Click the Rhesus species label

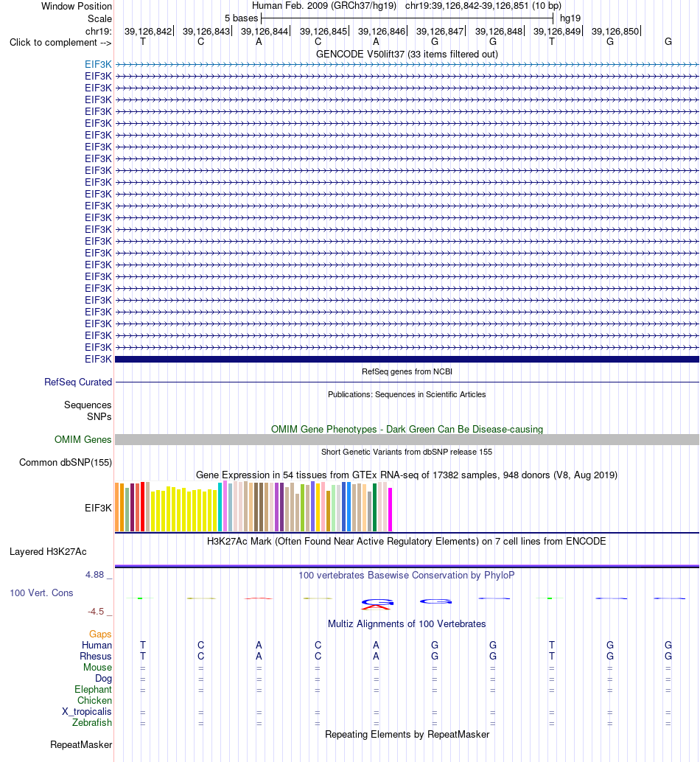pyautogui.click(x=96, y=656)
